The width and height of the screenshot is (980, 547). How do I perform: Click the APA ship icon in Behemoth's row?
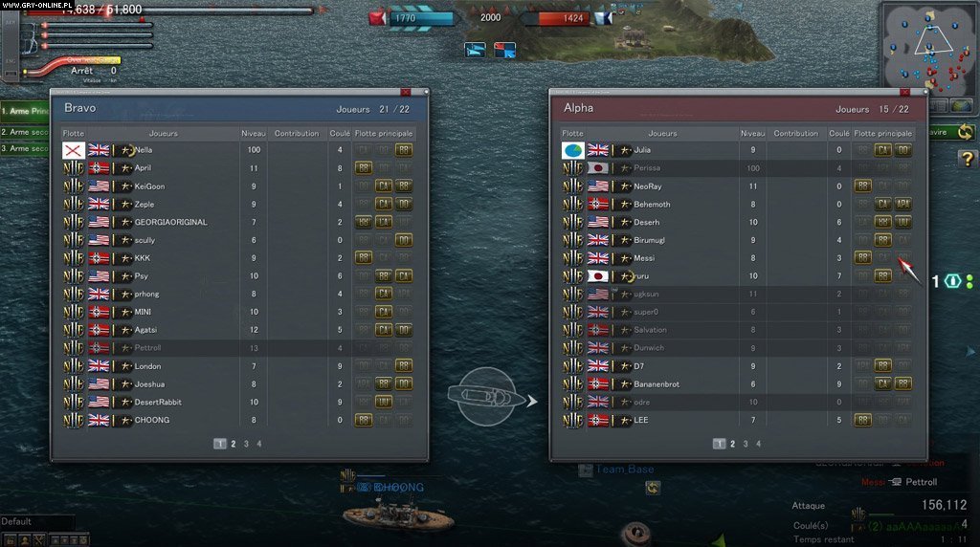coord(903,205)
